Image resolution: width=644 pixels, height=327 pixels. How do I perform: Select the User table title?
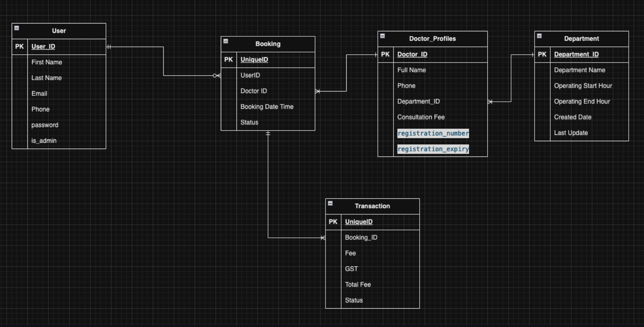(59, 31)
